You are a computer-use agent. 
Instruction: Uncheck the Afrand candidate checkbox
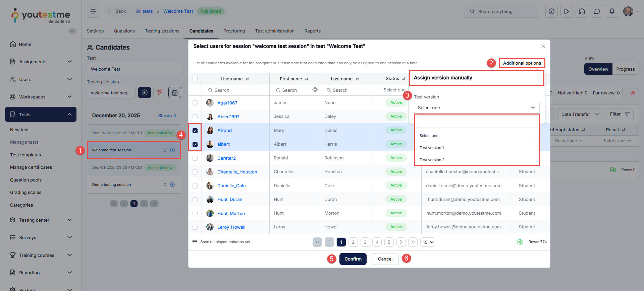195,131
